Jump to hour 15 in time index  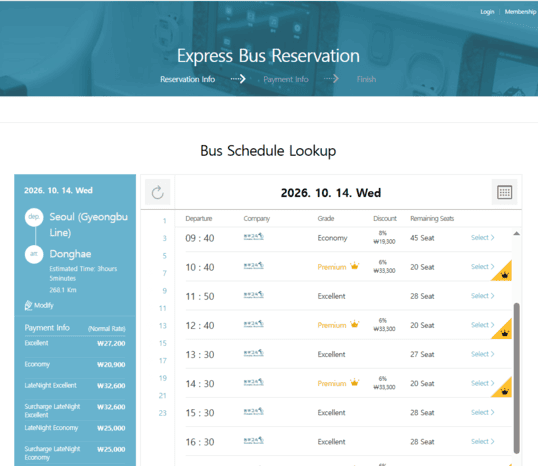[163, 343]
